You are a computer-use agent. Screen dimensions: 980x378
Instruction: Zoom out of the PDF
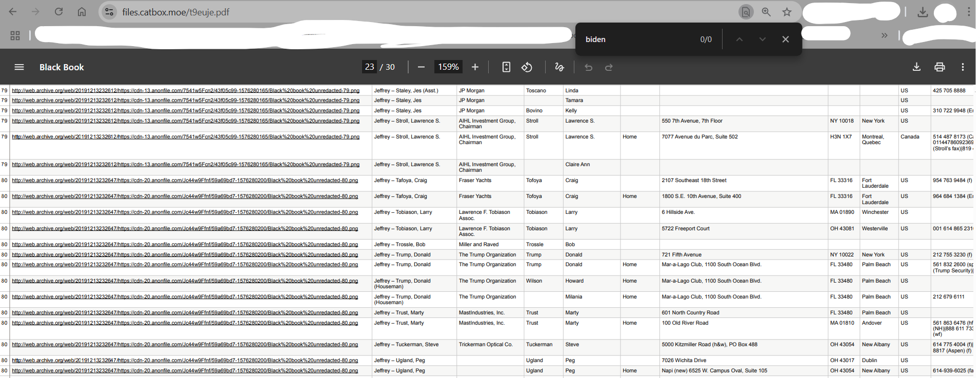point(421,67)
